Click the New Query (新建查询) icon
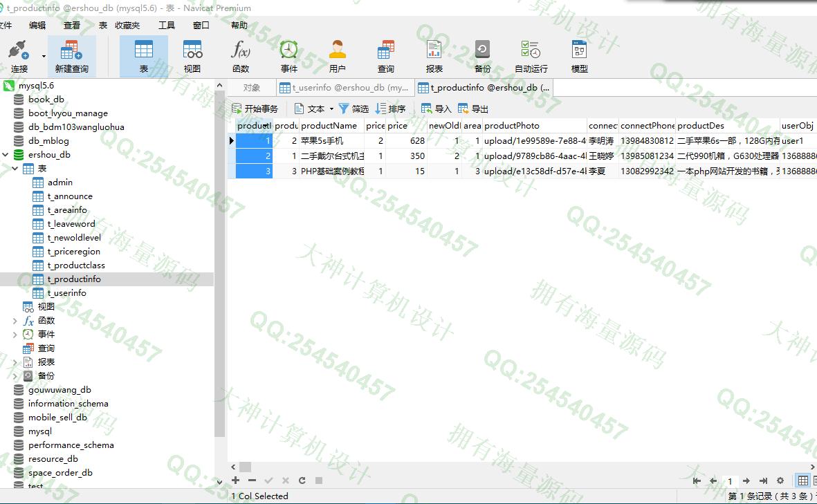 pyautogui.click(x=71, y=56)
